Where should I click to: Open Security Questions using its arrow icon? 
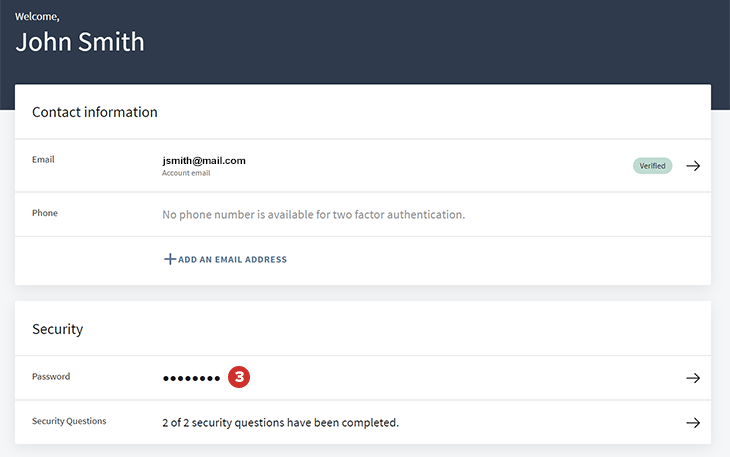pyautogui.click(x=693, y=423)
